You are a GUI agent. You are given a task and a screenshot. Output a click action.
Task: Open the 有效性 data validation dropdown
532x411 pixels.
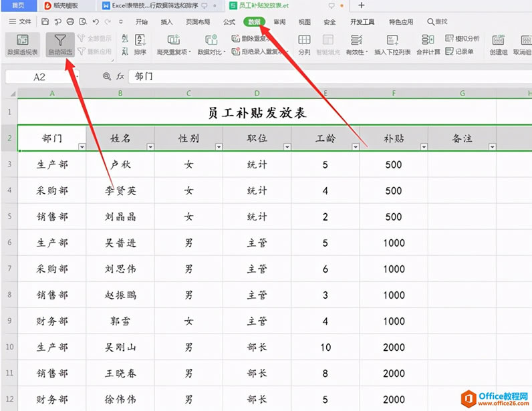(x=357, y=45)
